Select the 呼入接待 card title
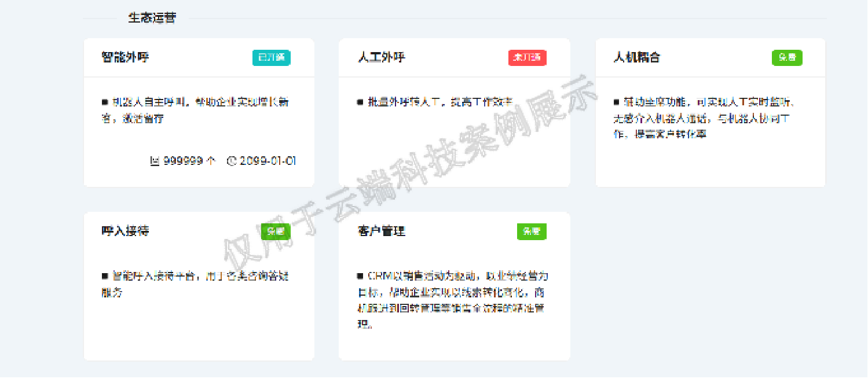The width and height of the screenshot is (868, 379). (x=125, y=231)
